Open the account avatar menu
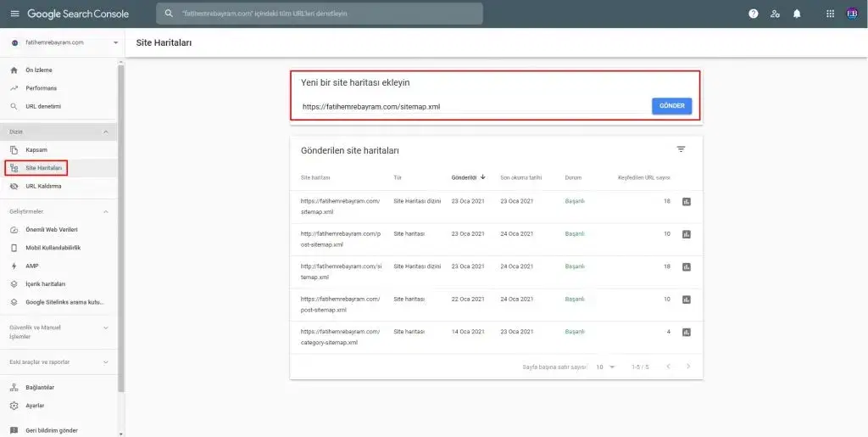 852,14
